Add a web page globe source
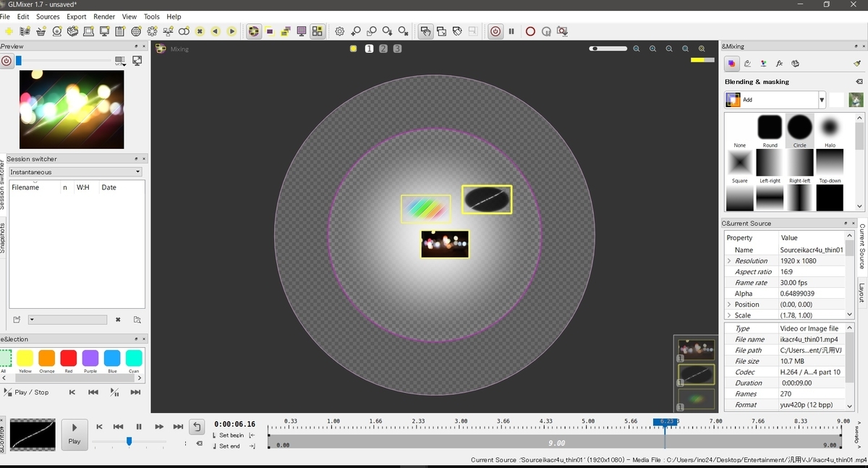 [137, 31]
